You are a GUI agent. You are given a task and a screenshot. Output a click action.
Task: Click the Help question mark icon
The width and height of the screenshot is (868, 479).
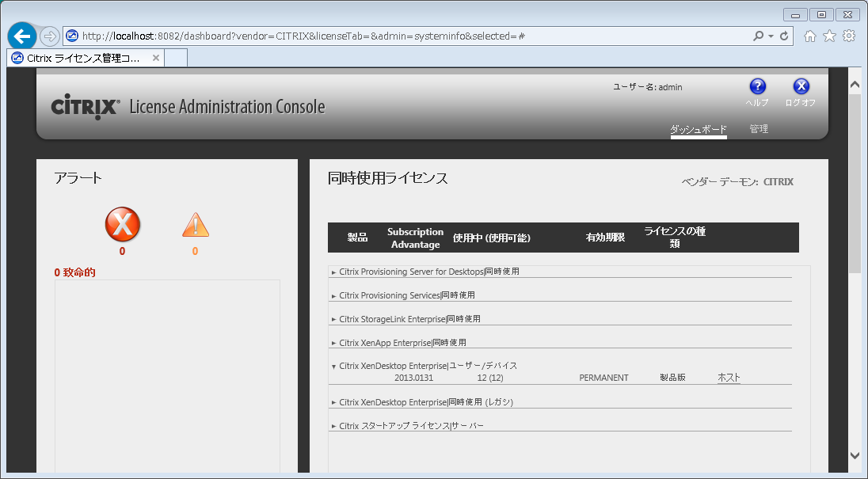[757, 87]
